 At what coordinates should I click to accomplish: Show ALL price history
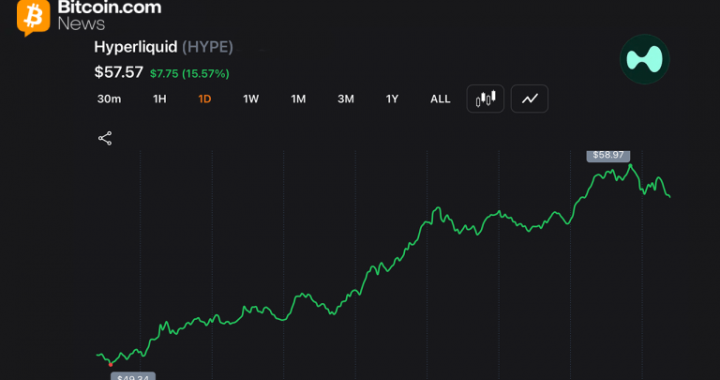click(x=440, y=99)
